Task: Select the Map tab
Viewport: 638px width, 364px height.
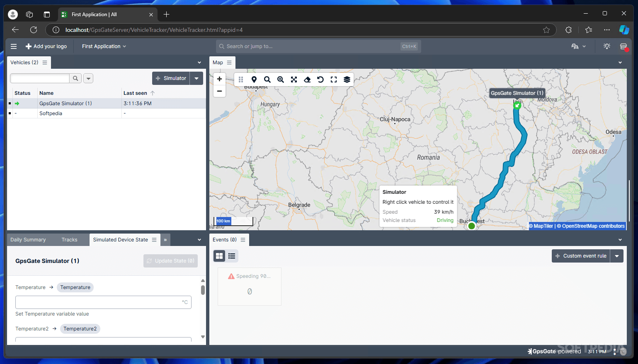Action: point(218,63)
